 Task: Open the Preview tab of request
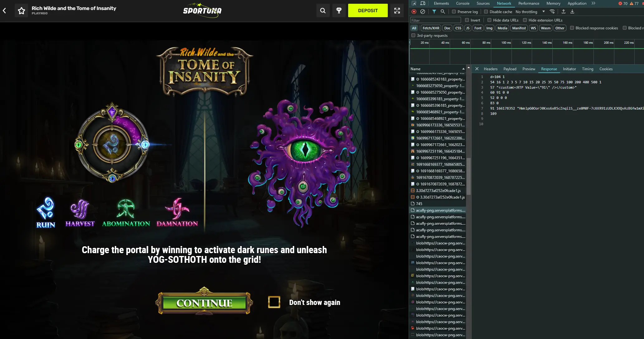point(529,69)
